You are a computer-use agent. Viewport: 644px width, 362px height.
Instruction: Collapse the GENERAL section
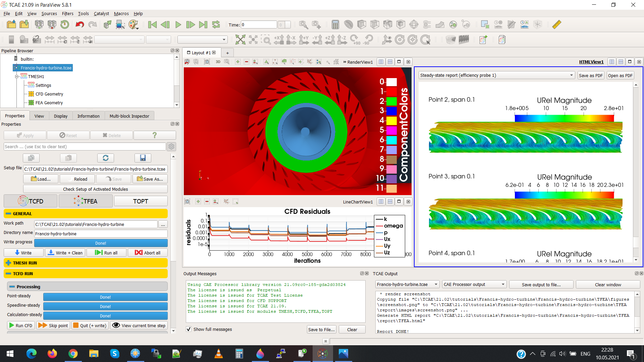(x=8, y=214)
